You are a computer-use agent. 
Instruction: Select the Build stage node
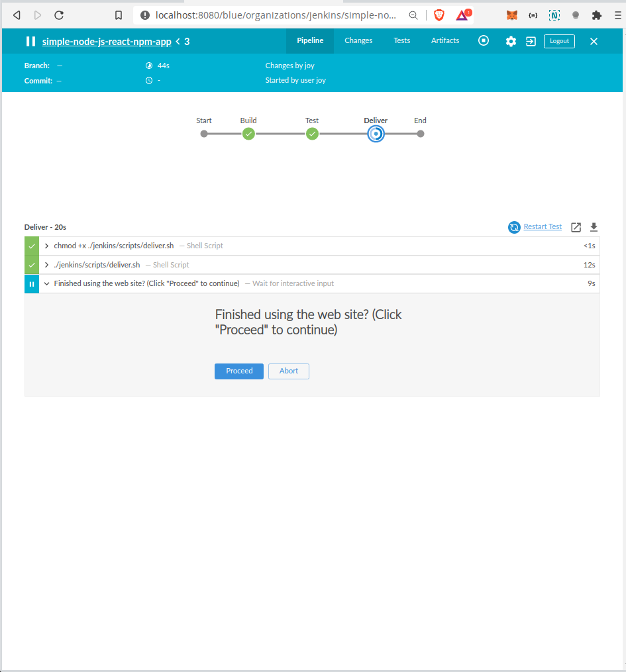point(248,134)
